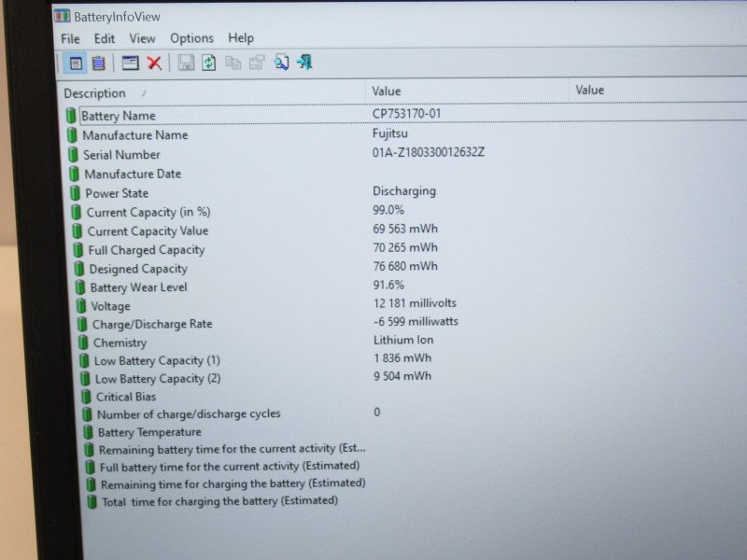The image size is (747, 560).
Task: Open the Help menu
Action: (241, 38)
